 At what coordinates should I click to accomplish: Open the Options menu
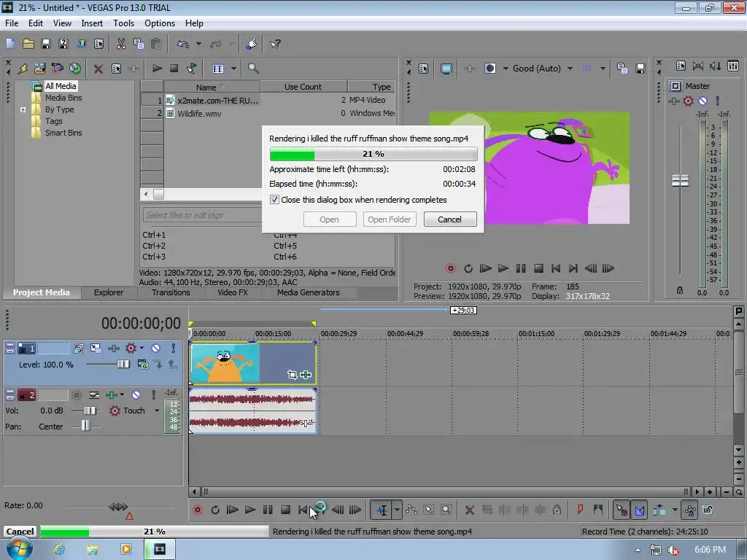click(x=160, y=23)
